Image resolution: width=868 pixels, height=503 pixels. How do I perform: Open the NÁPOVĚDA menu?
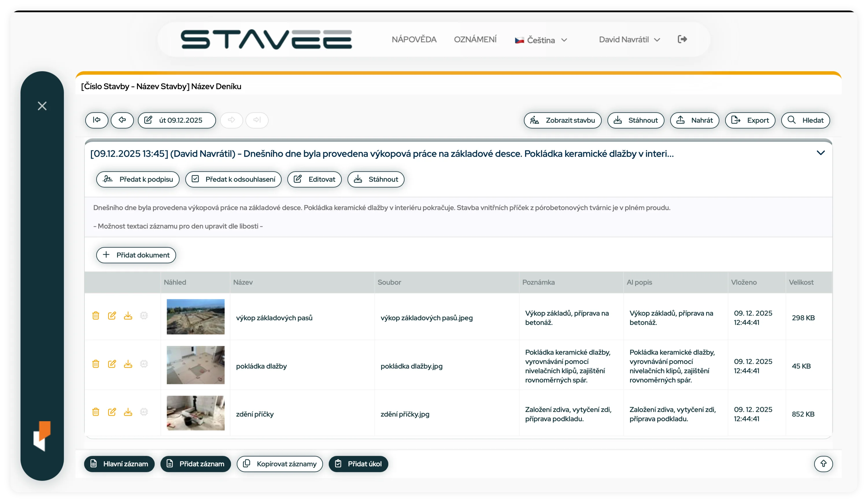pyautogui.click(x=414, y=39)
